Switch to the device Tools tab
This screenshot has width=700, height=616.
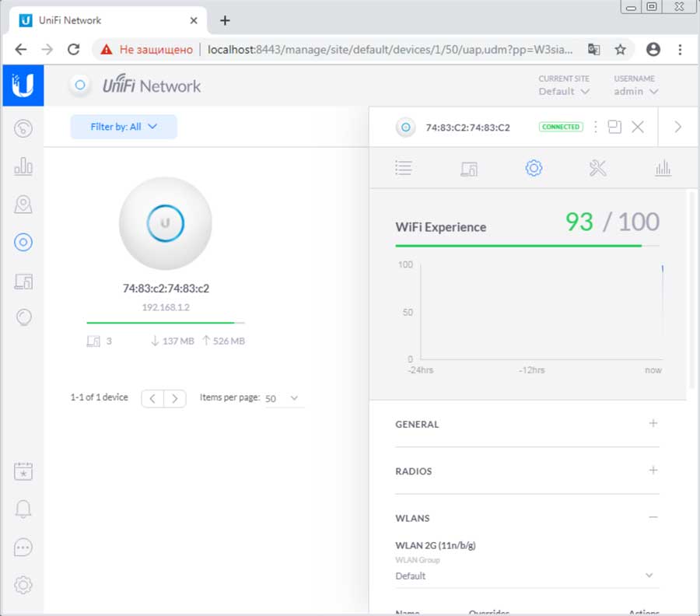point(598,168)
